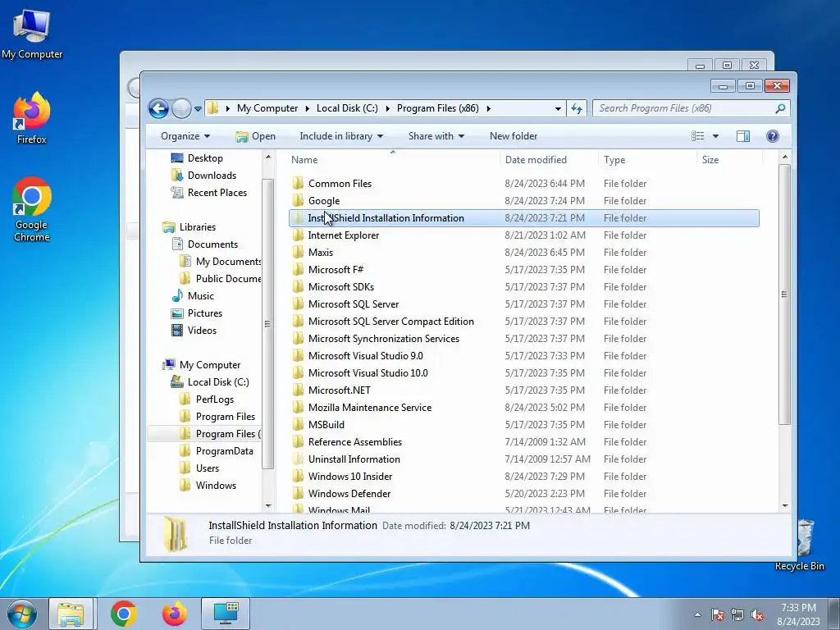Select the Maxis folder icon
840x630 pixels.
pyautogui.click(x=299, y=253)
